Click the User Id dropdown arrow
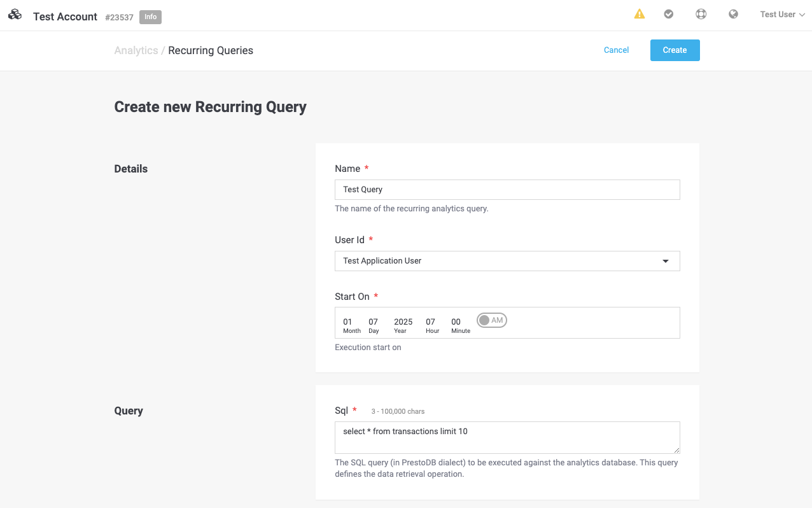The image size is (812, 508). [666, 260]
